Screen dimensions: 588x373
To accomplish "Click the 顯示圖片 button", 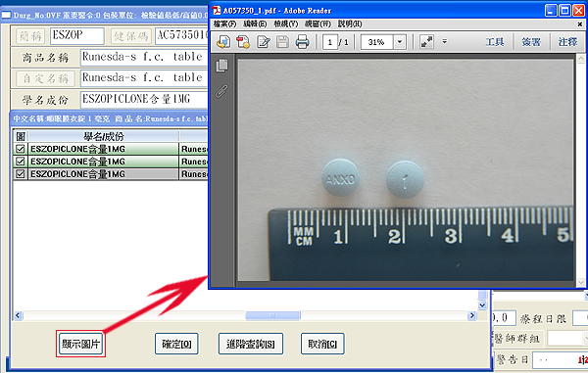I will (80, 344).
